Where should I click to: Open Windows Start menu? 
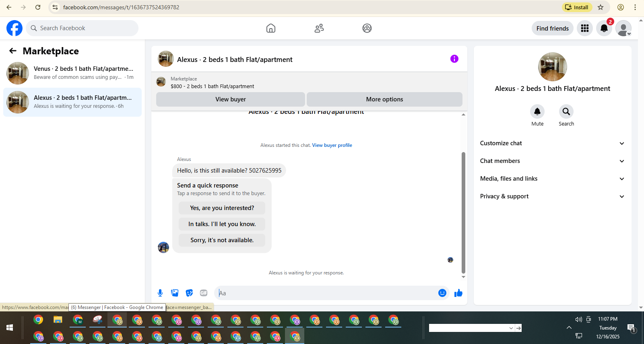[x=10, y=328]
